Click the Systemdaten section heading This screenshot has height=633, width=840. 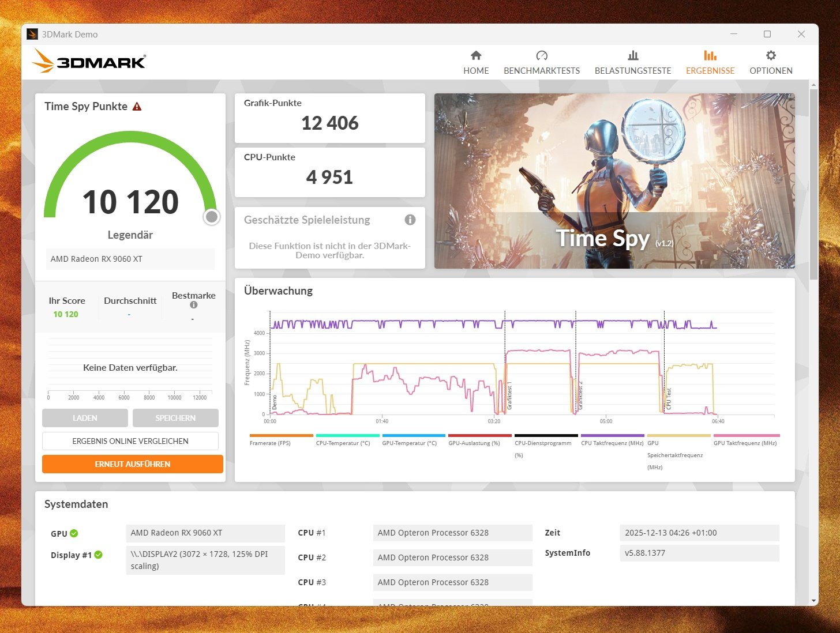pyautogui.click(x=76, y=504)
